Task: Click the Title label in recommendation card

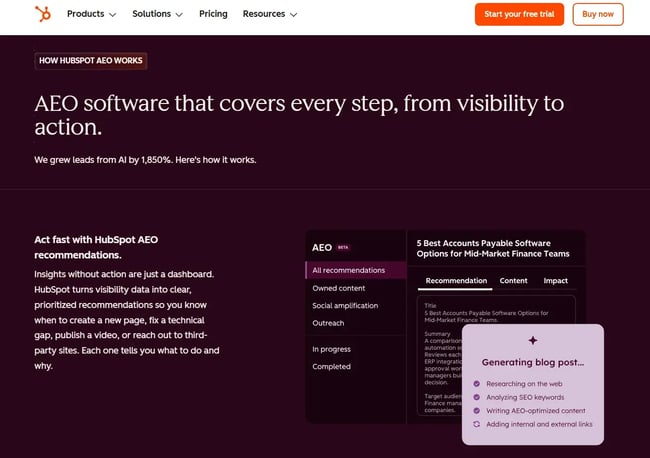Action: coord(430,305)
